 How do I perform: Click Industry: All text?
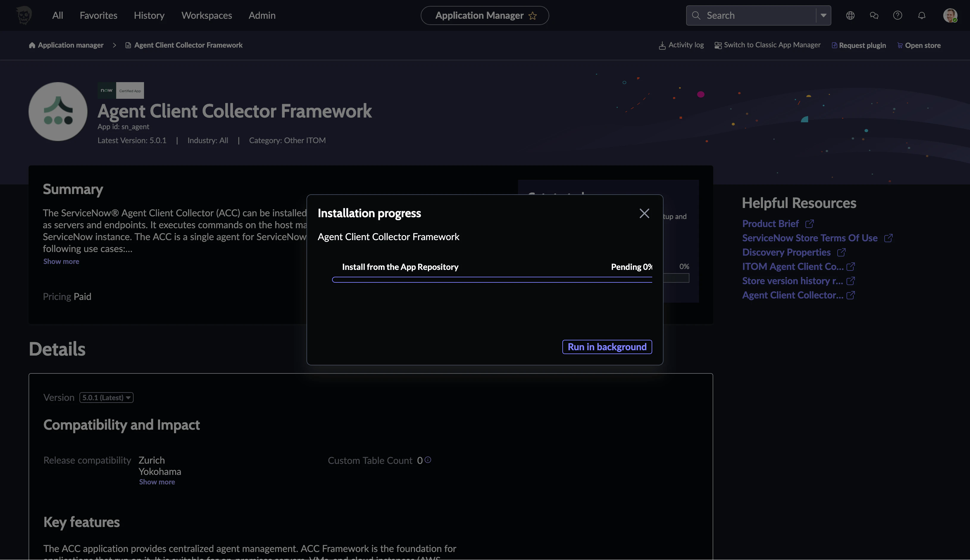click(x=208, y=140)
